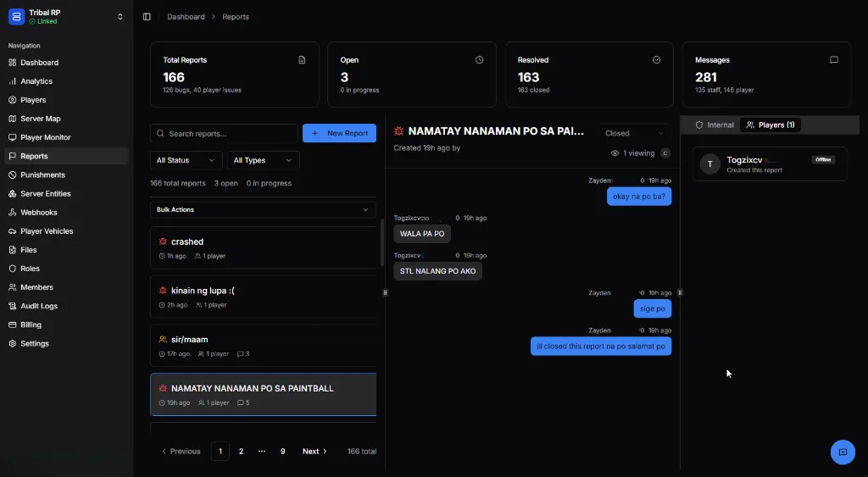Go to page 9 of reports

[x=282, y=452]
